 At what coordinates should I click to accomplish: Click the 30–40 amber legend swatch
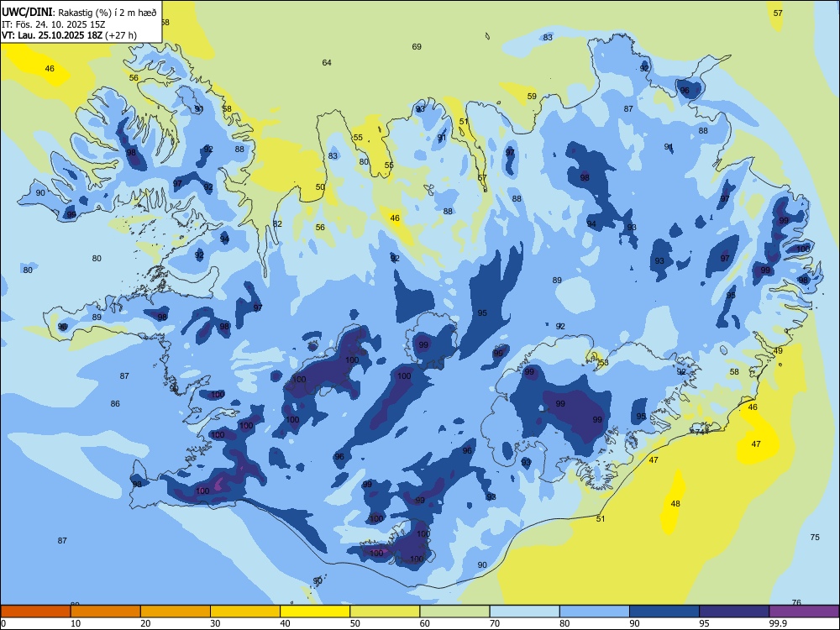tap(245, 612)
